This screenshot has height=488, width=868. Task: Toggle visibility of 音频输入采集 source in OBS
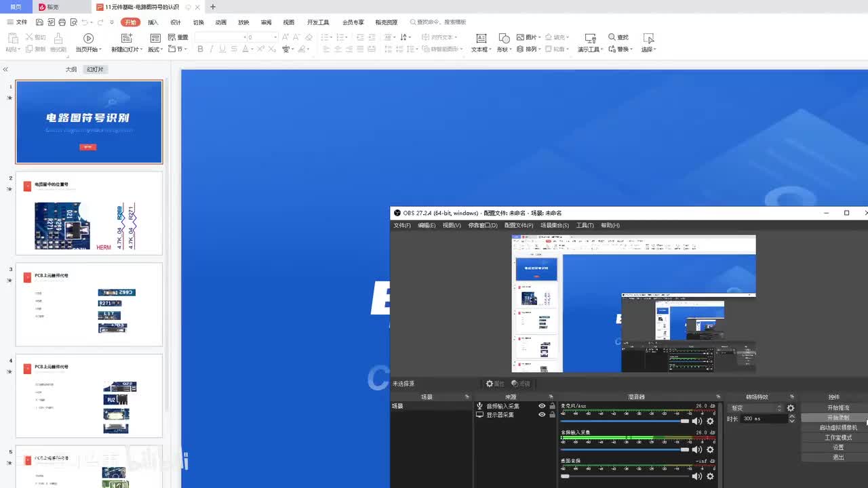coord(542,406)
